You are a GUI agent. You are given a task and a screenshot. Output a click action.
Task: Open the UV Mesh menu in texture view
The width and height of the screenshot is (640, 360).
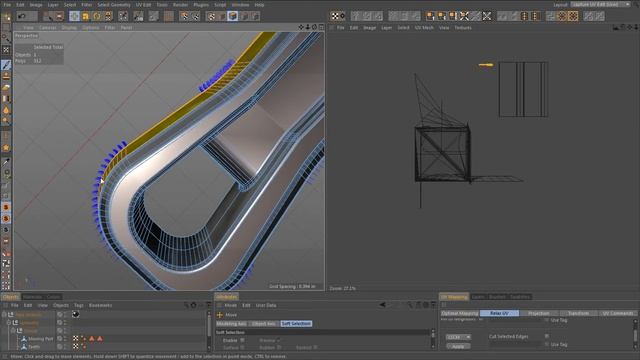click(x=424, y=28)
